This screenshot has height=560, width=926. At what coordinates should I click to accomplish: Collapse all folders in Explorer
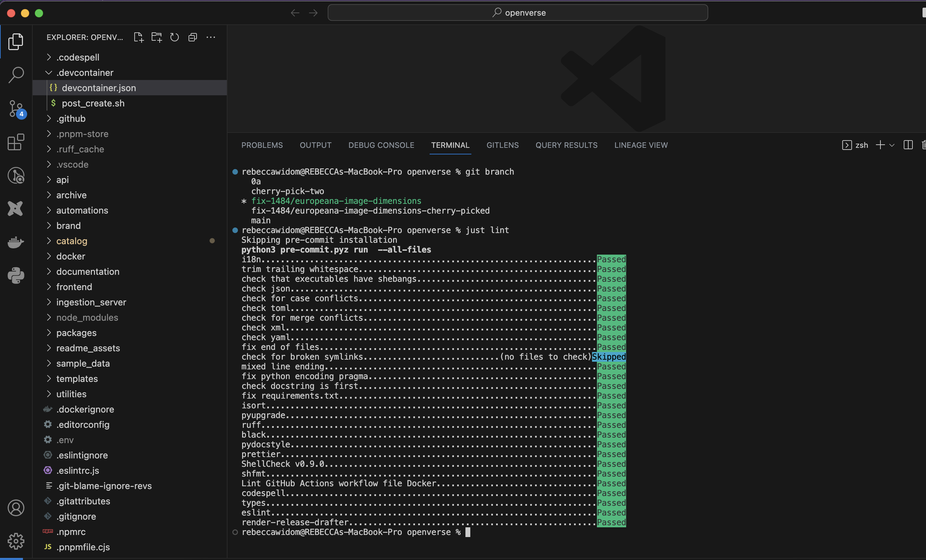tap(192, 37)
